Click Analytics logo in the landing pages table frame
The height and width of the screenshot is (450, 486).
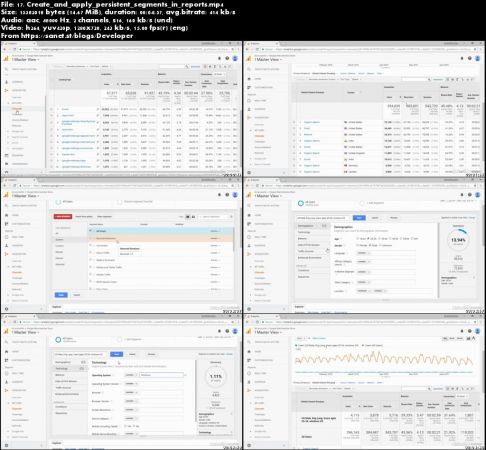pos(6,58)
